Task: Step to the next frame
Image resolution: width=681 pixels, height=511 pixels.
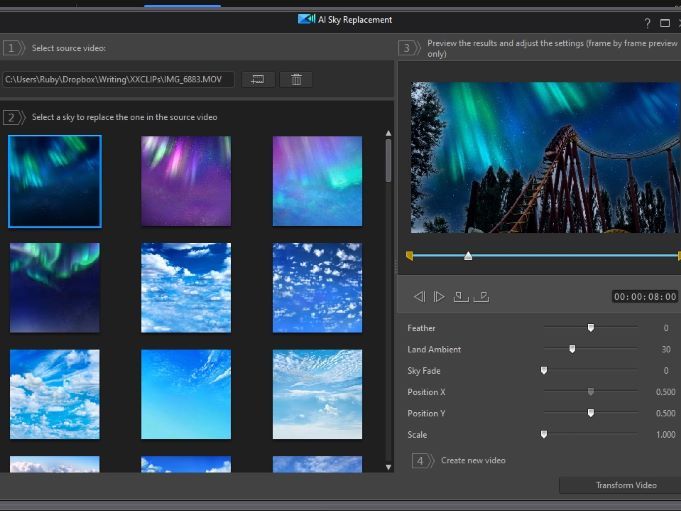Action: [439, 296]
